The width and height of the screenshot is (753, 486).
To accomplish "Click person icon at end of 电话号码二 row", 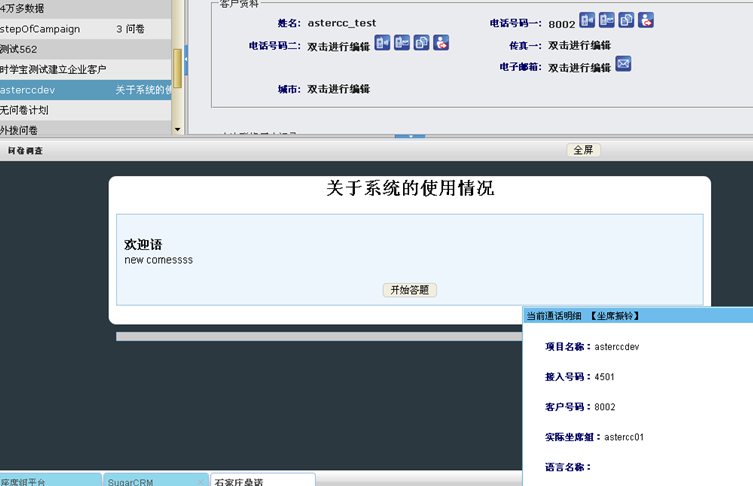I will tap(441, 42).
